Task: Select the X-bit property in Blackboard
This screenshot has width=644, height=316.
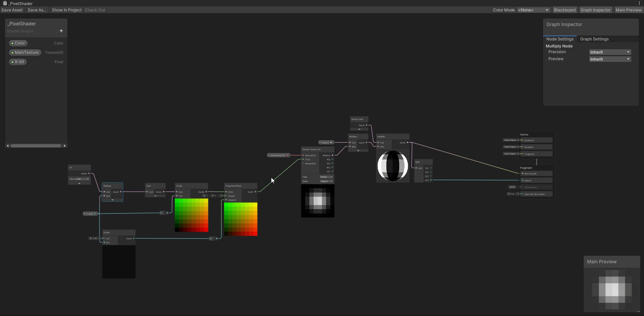Action: coord(18,62)
